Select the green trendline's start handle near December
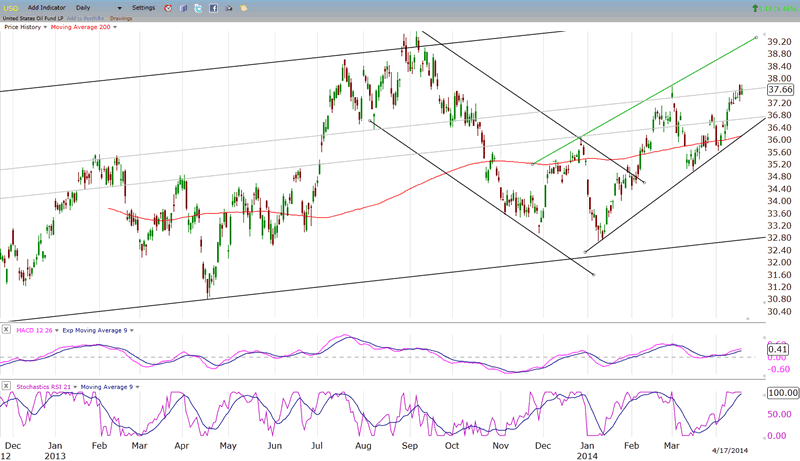 [533, 164]
